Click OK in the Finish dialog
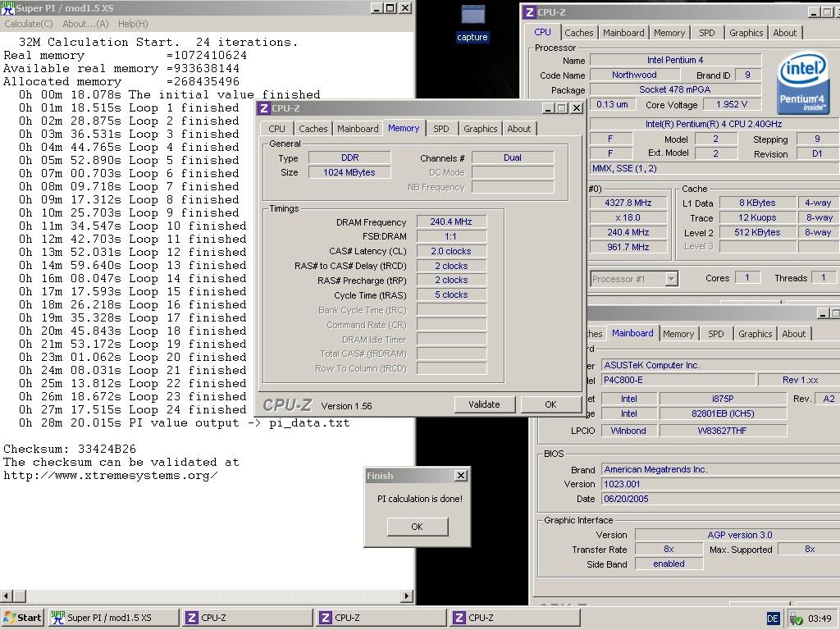840x630 pixels. point(418,527)
